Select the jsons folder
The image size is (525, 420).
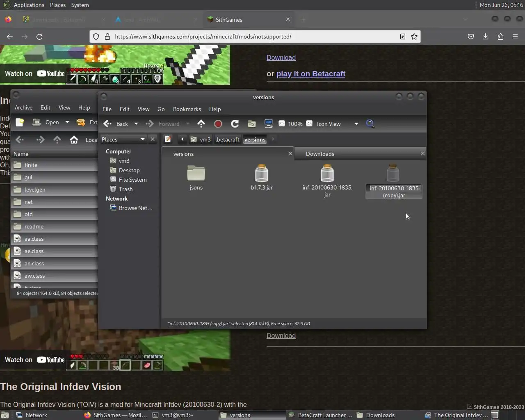[x=196, y=177]
